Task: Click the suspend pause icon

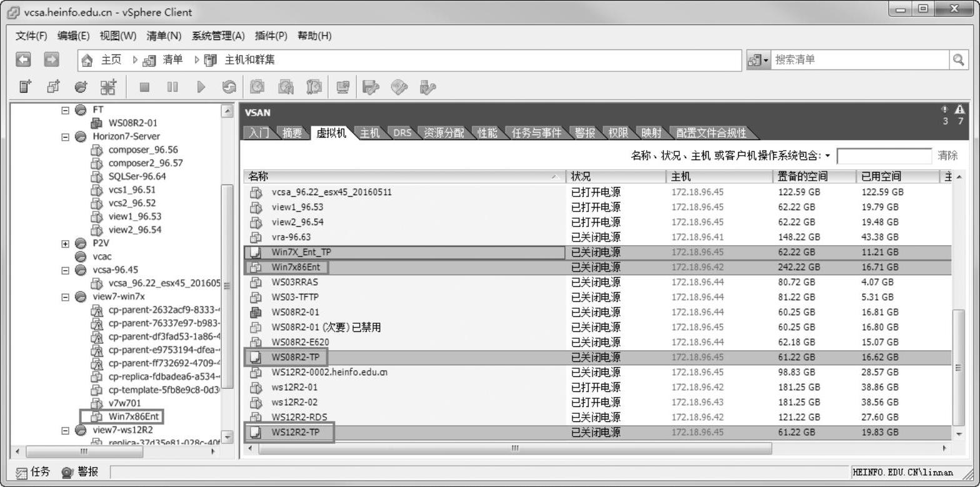Action: 172,88
